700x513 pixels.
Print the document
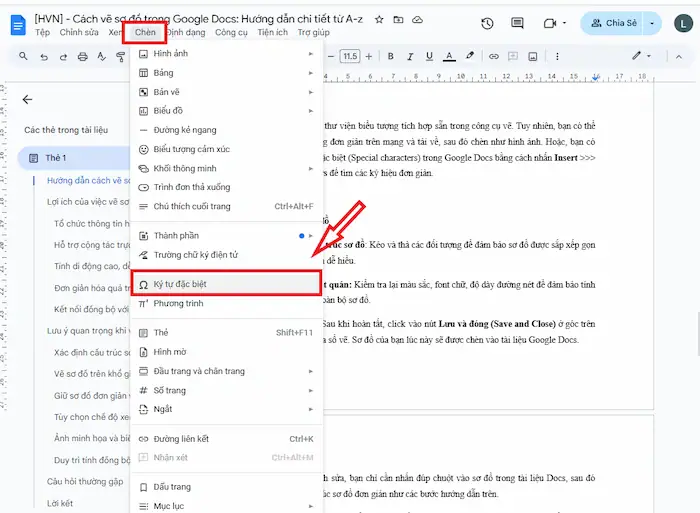pos(83,57)
